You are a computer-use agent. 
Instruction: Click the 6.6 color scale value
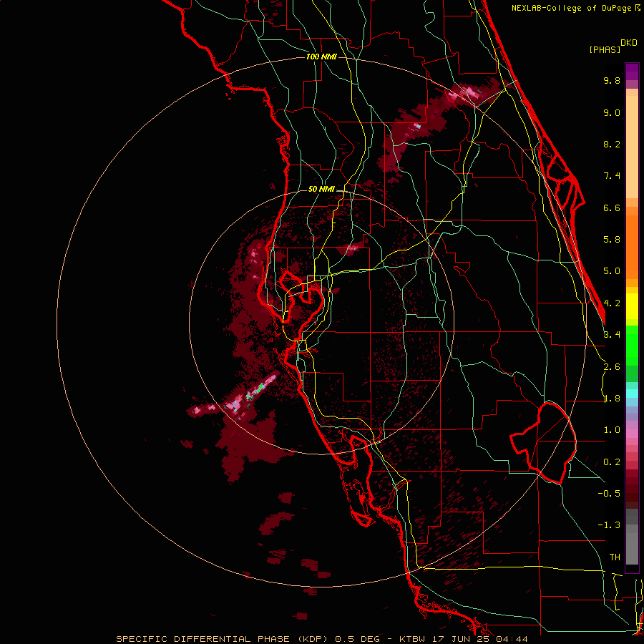click(612, 208)
